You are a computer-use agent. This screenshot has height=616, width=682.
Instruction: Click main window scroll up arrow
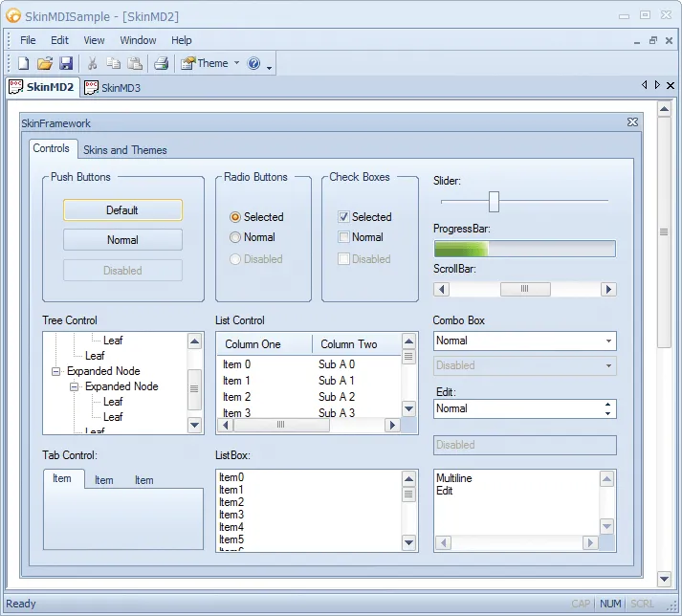coord(664,109)
